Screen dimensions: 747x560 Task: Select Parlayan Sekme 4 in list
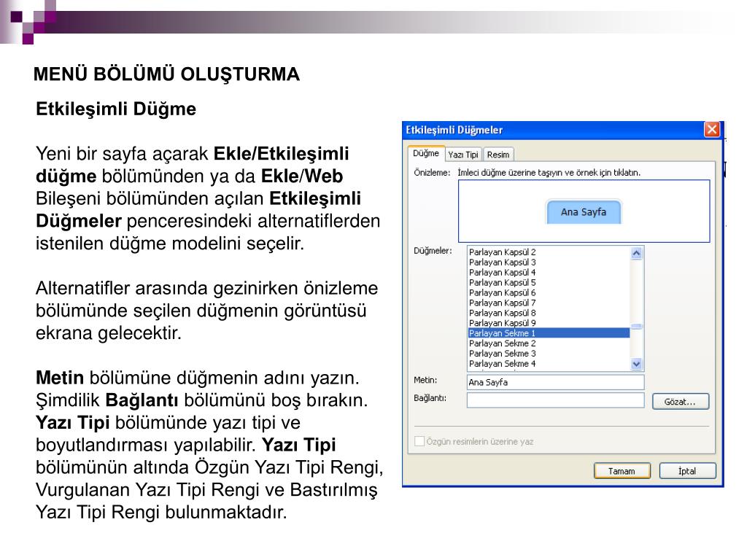click(549, 363)
